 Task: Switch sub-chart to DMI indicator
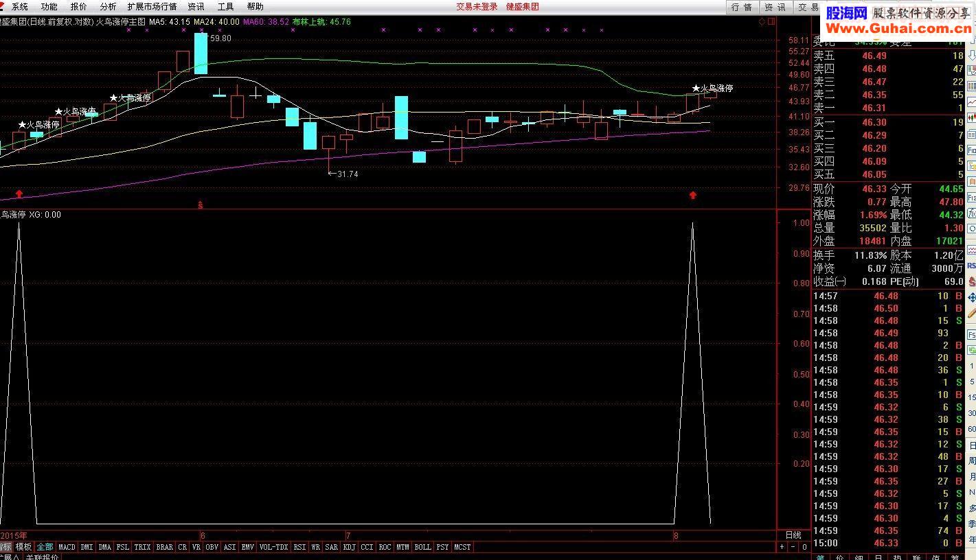pyautogui.click(x=87, y=547)
